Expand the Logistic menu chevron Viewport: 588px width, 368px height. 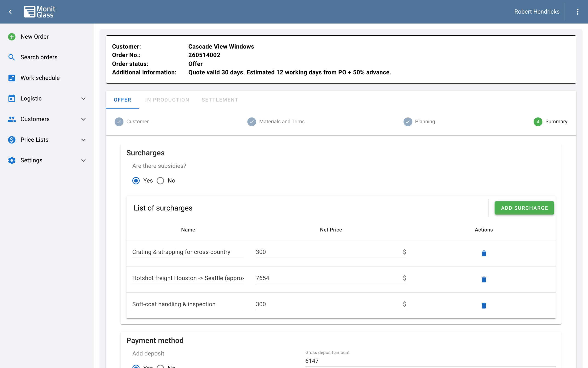point(83,99)
